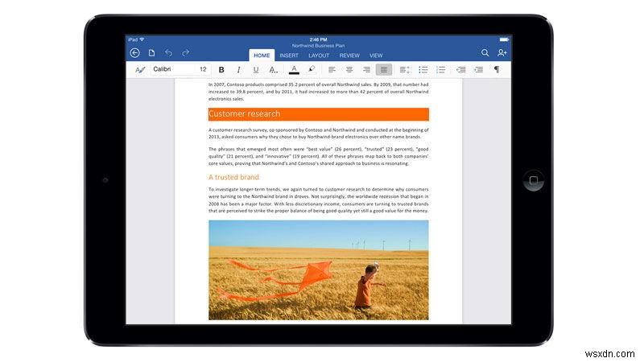Switch to the HOME tab
The image size is (644, 362).
pos(262,55)
